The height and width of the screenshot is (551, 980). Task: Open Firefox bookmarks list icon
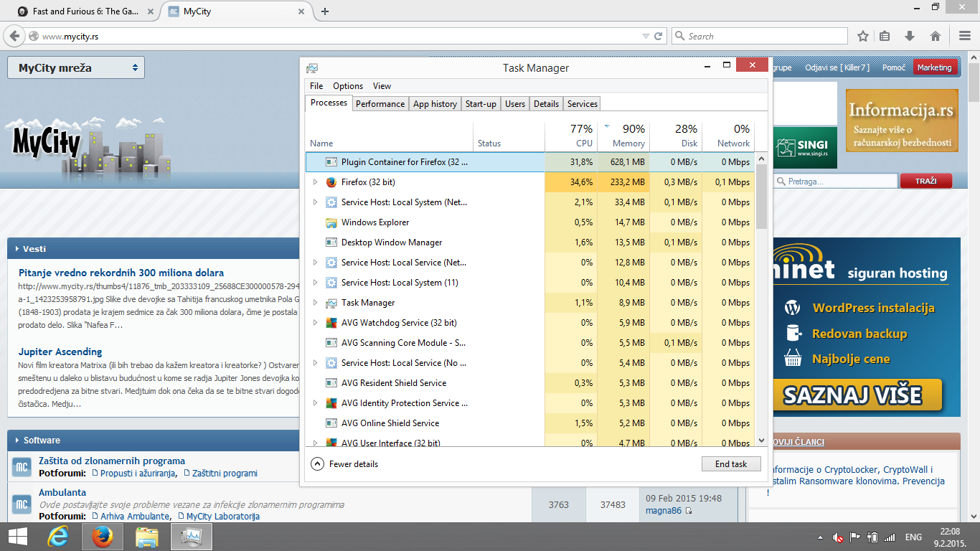(x=885, y=36)
